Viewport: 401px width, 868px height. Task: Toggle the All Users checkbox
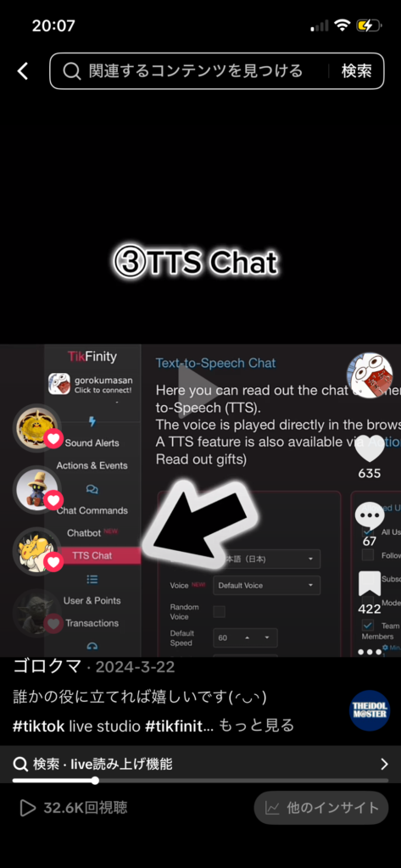pos(368,532)
